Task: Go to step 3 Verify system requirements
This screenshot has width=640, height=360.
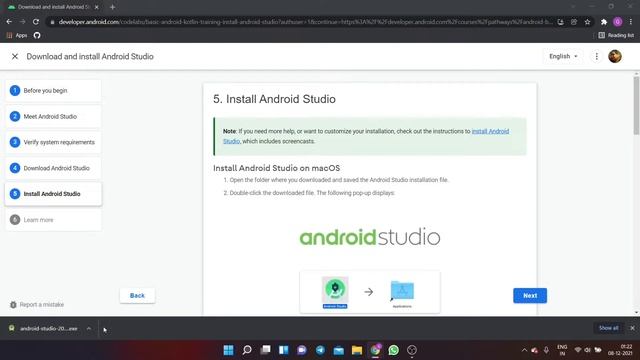Action: (53, 142)
